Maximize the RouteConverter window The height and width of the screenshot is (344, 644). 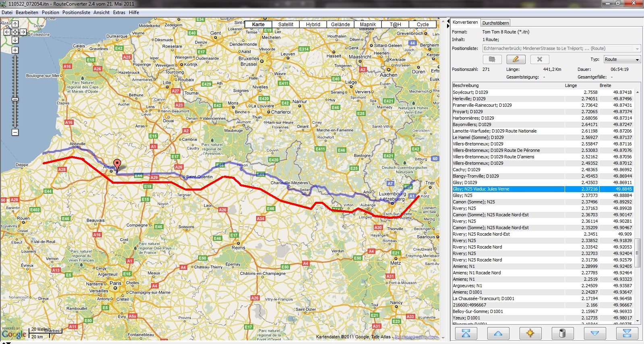click(x=618, y=3)
